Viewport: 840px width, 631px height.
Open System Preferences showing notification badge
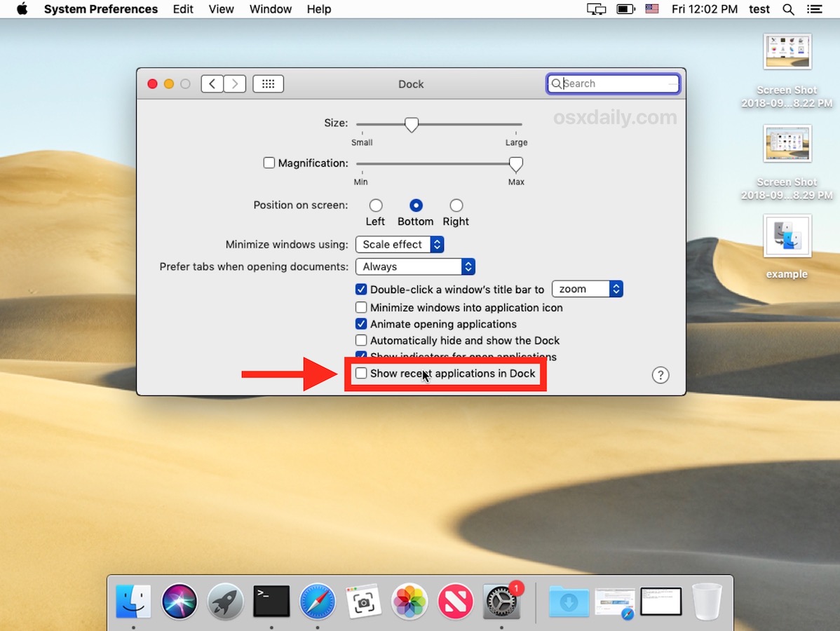click(501, 601)
